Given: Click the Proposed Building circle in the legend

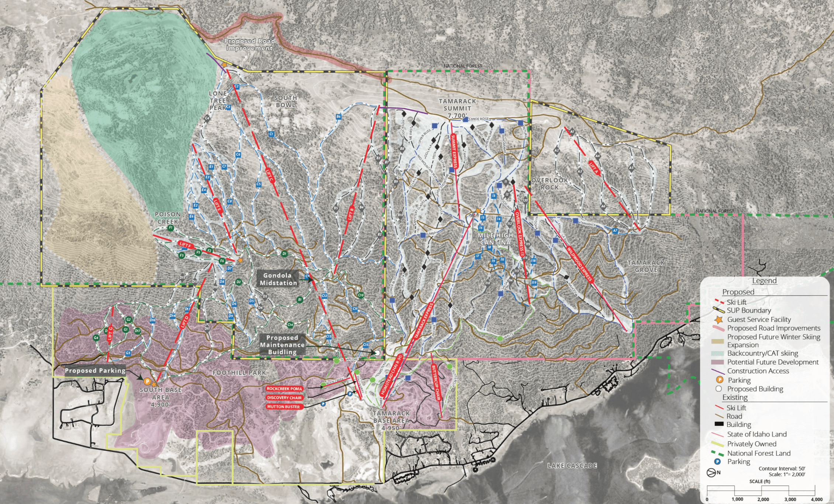Looking at the screenshot, I should pos(718,389).
